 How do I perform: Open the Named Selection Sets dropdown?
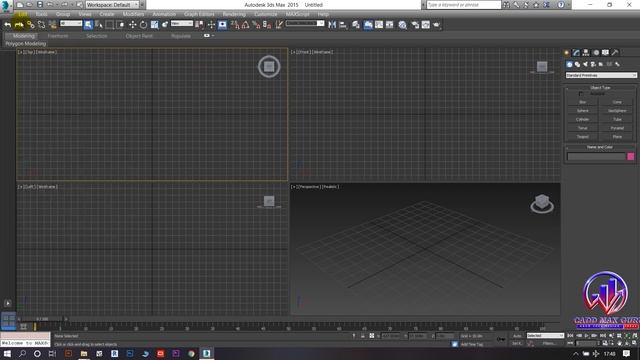pyautogui.click(x=305, y=24)
